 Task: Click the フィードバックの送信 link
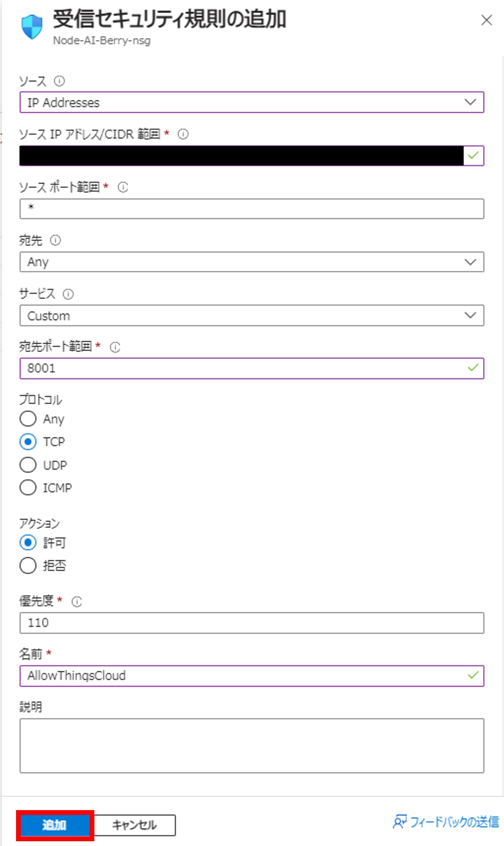(x=454, y=822)
